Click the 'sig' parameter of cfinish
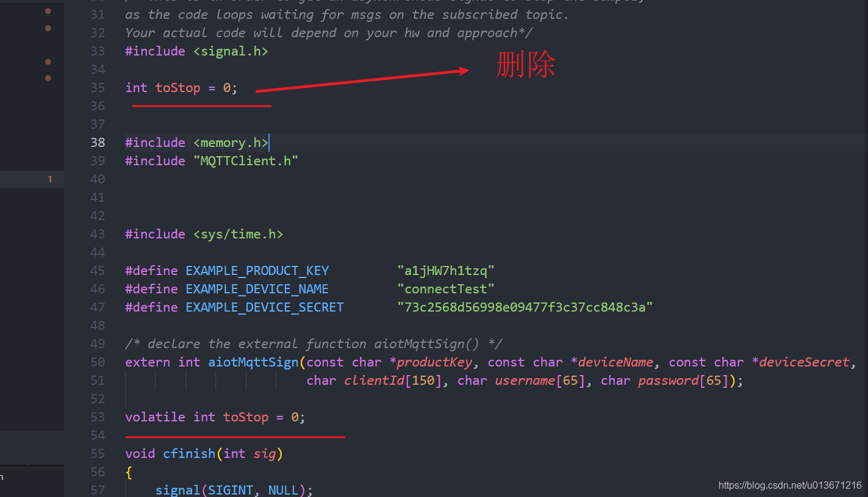Viewport: 868px width, 497px height. pos(265,454)
